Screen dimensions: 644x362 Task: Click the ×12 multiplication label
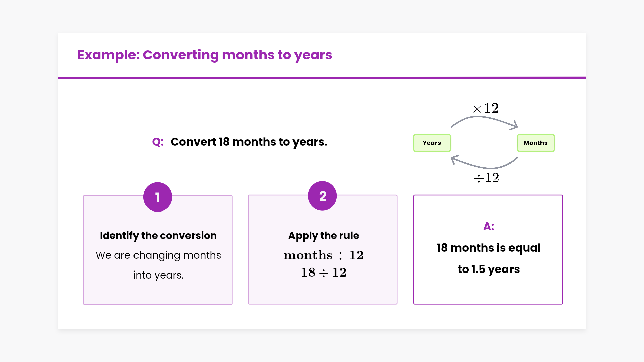click(x=486, y=108)
